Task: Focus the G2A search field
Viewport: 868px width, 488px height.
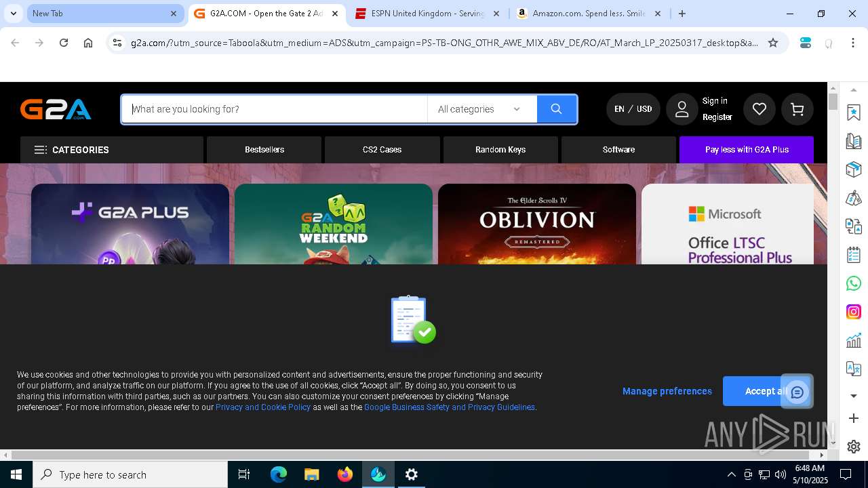Action: [x=275, y=109]
